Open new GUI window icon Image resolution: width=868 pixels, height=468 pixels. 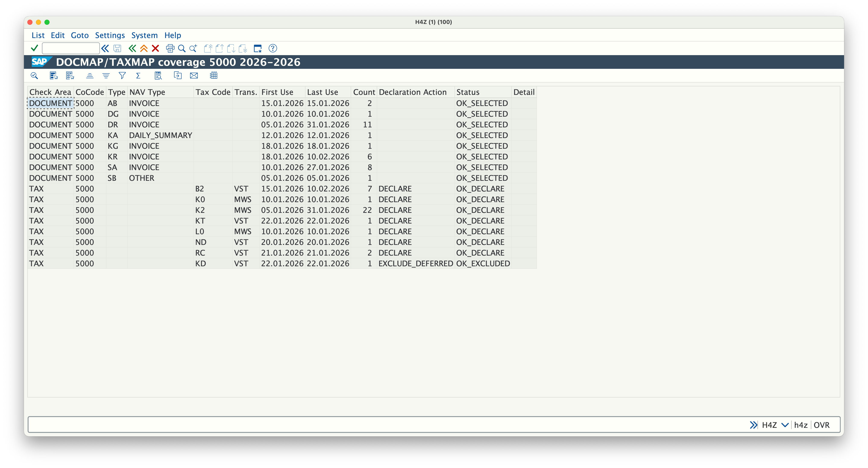(258, 48)
